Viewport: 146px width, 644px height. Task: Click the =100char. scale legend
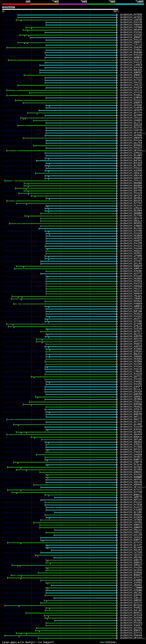(109, 642)
